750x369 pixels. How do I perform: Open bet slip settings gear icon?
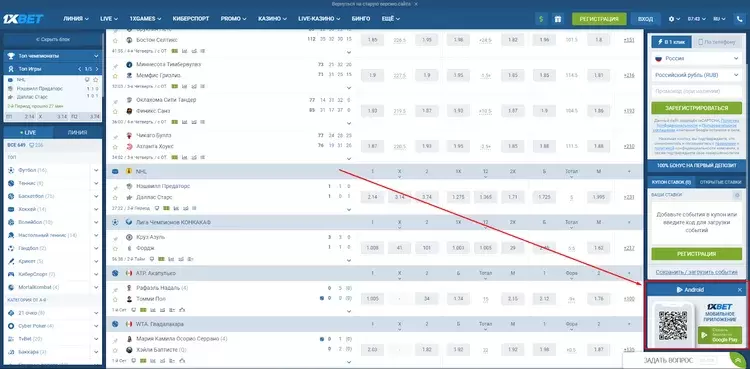coord(737,195)
